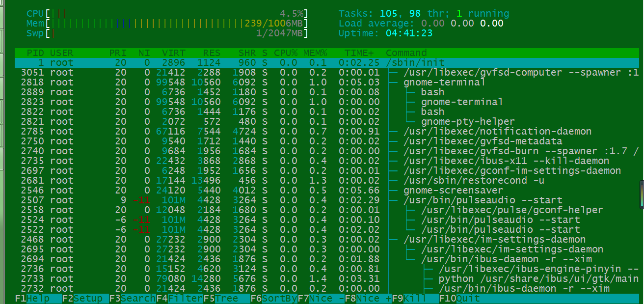Click the 1/2047MB swap value

pyautogui.click(x=280, y=33)
